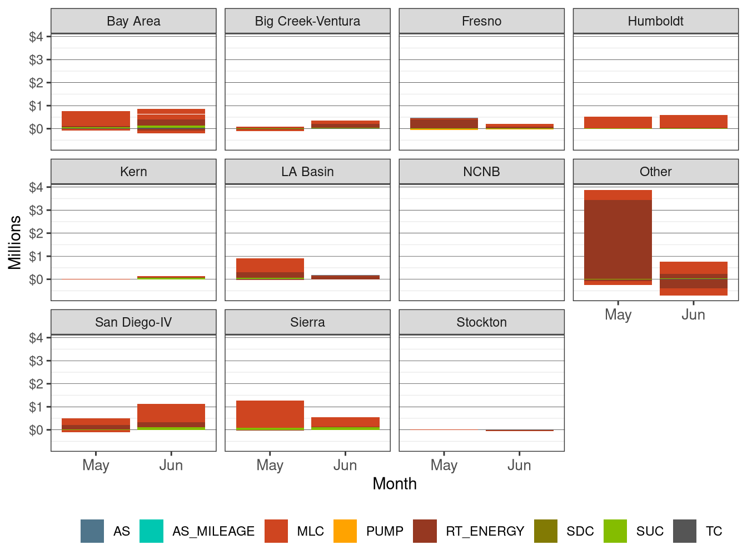The width and height of the screenshot is (747, 560).
Task: Click the orange PUMP legend swatch
Action: pyautogui.click(x=345, y=531)
